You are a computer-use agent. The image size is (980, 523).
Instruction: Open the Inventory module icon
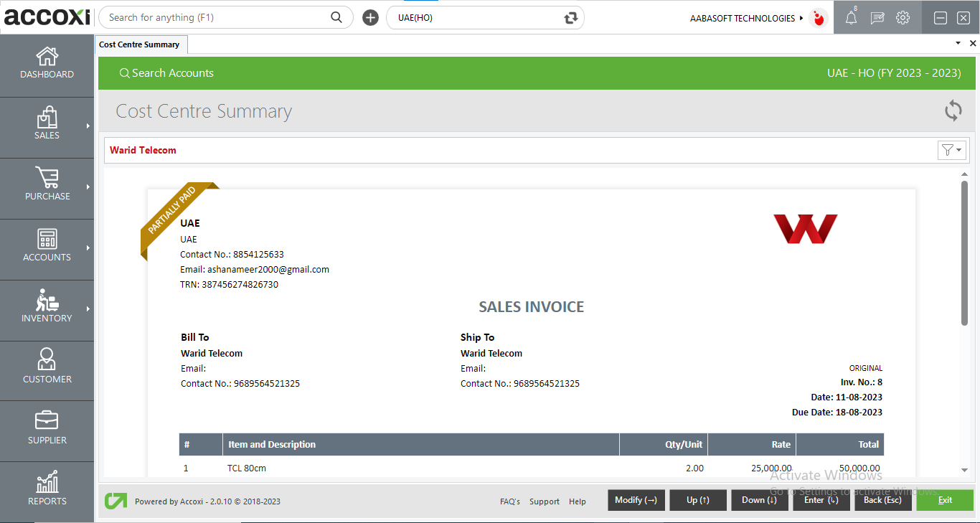[x=47, y=308]
